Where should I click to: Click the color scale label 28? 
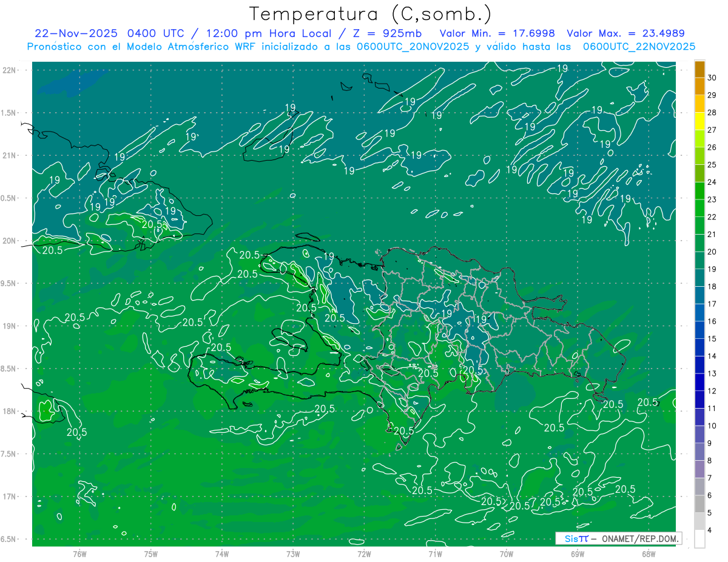(712, 113)
